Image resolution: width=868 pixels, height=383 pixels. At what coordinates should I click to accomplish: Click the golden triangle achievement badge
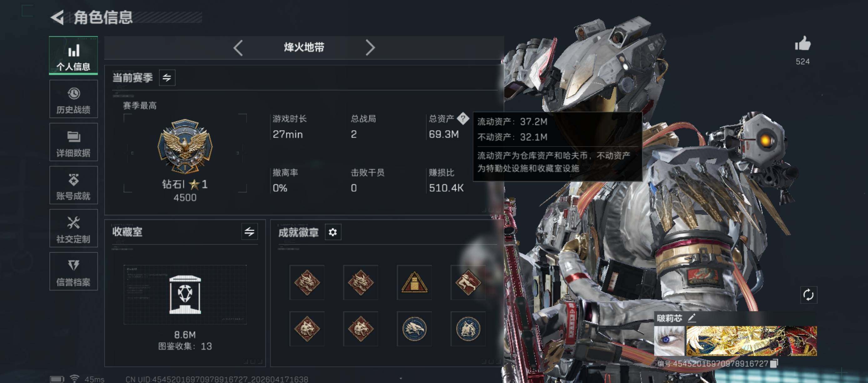coord(414,283)
